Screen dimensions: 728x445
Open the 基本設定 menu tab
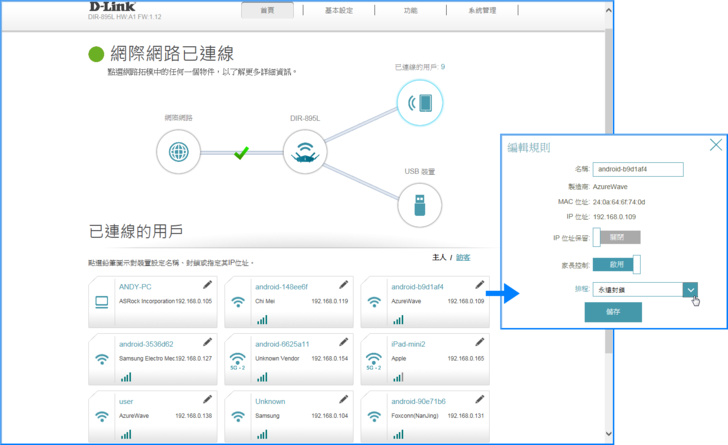pyautogui.click(x=339, y=10)
